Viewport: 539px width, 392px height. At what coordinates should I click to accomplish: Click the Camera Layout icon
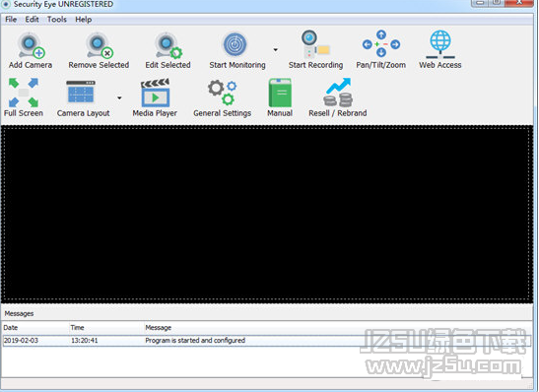point(81,92)
